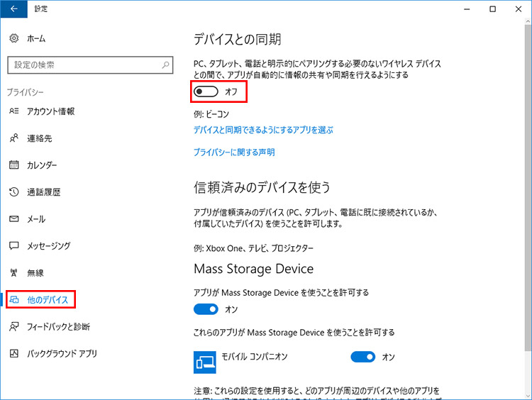Disable the Mass Storage Device apps toggle
The image size is (532, 400).
click(206, 309)
